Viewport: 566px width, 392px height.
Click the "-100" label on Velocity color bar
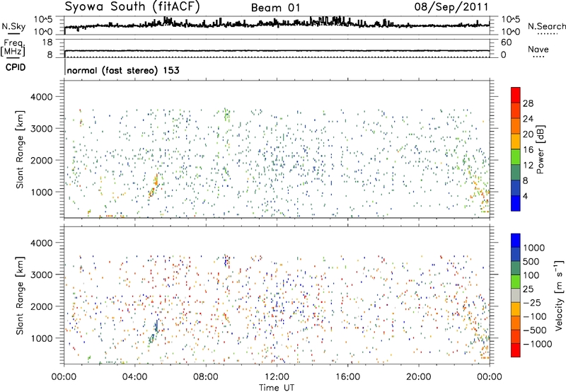535,316
